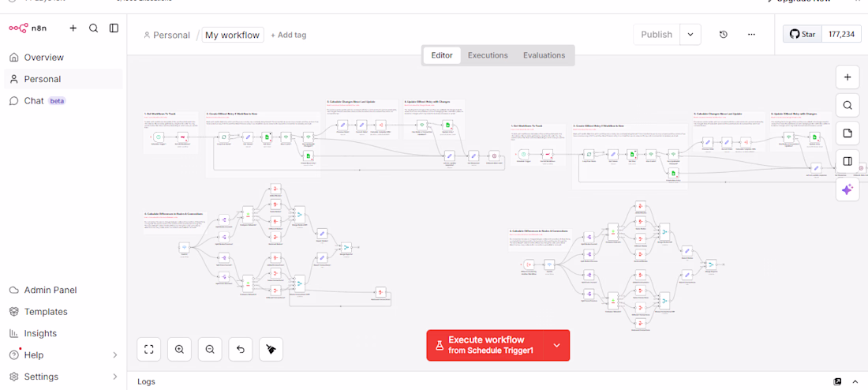Open the Overview page
Viewport: 868px width, 390px height.
(x=63, y=58)
